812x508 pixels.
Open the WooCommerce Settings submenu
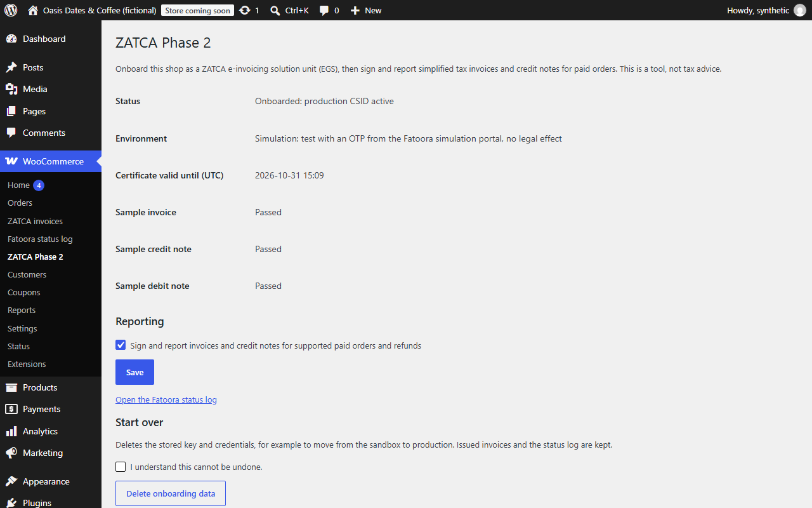point(51,328)
